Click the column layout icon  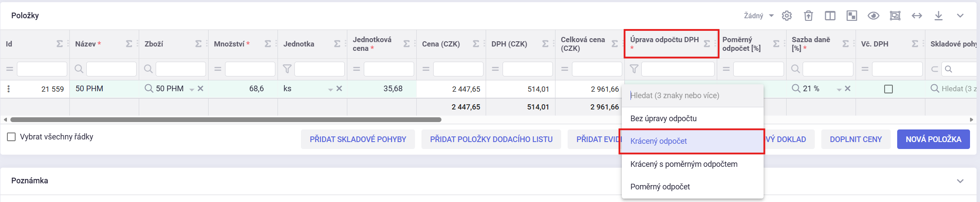[x=830, y=16]
